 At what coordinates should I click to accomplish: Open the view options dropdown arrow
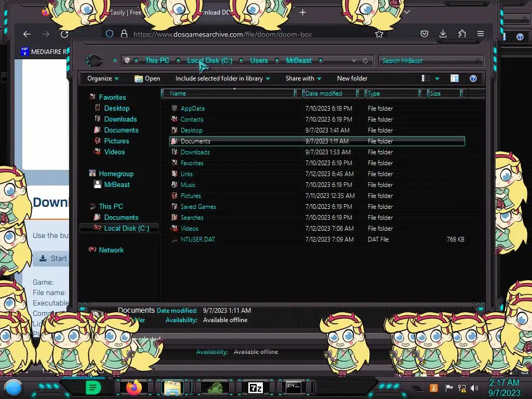click(x=437, y=79)
